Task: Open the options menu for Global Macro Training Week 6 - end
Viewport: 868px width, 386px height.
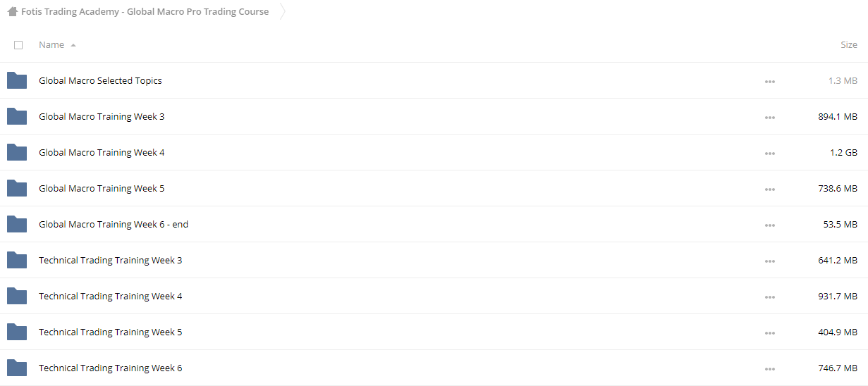Action: coord(769,225)
